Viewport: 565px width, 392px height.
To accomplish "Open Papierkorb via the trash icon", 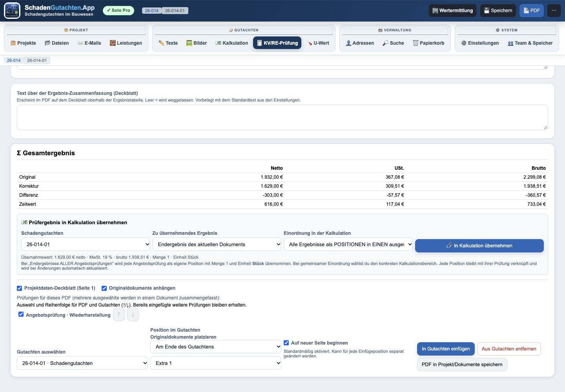I will click(416, 43).
